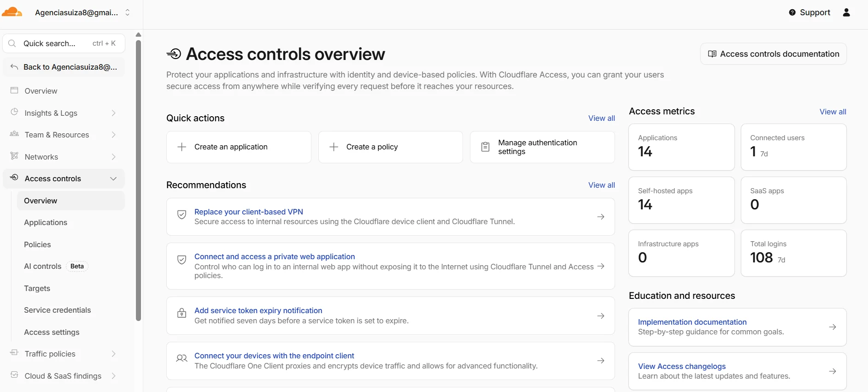Click View all next to Access metrics
The image size is (868, 392).
[x=833, y=112]
